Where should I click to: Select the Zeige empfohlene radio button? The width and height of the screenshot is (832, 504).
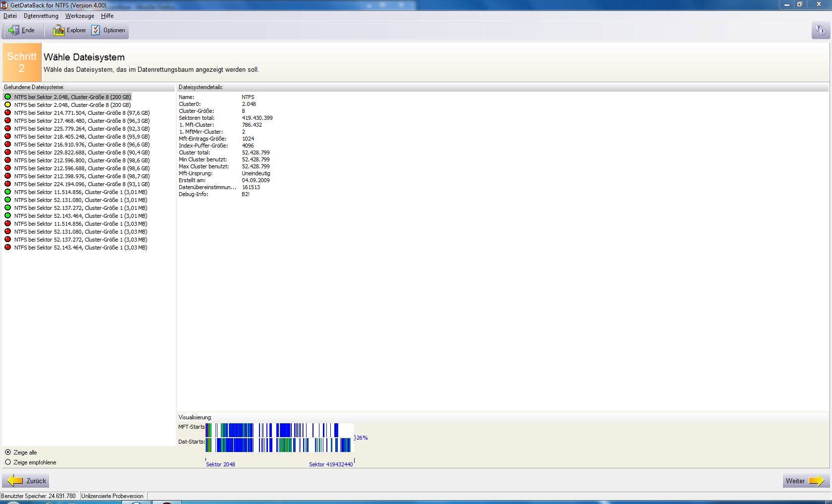coord(8,462)
